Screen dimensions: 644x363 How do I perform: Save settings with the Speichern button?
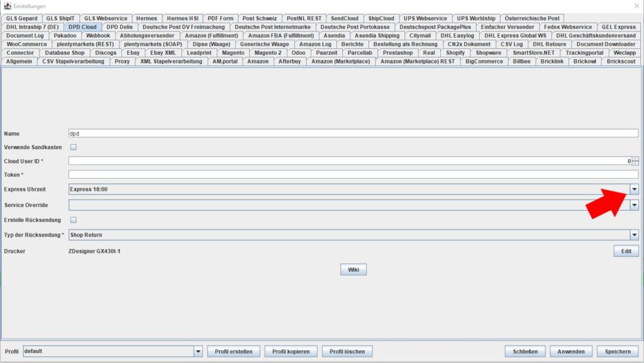coord(618,352)
